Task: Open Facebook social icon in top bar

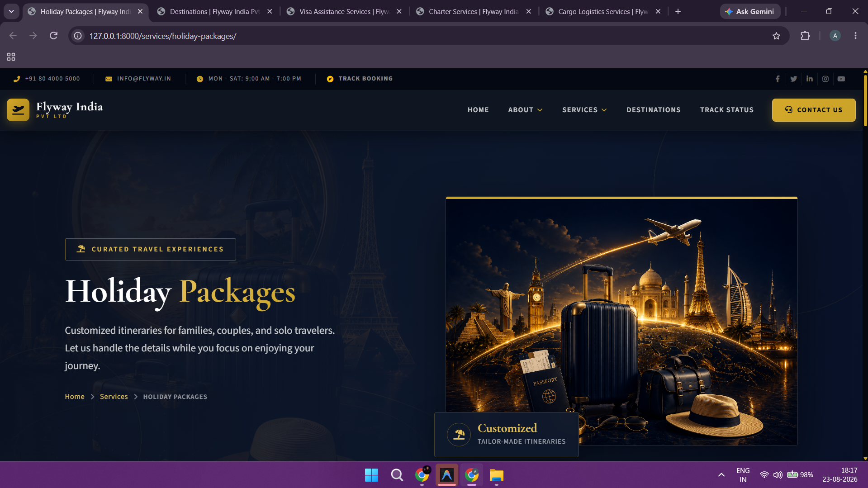Action: point(778,79)
